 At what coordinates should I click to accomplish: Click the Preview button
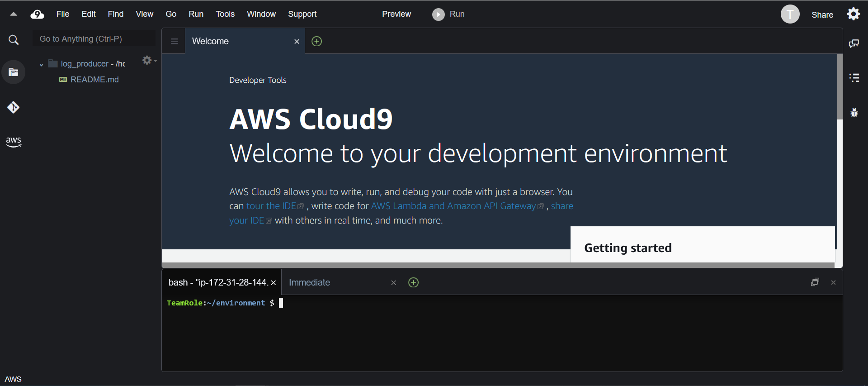(x=396, y=14)
